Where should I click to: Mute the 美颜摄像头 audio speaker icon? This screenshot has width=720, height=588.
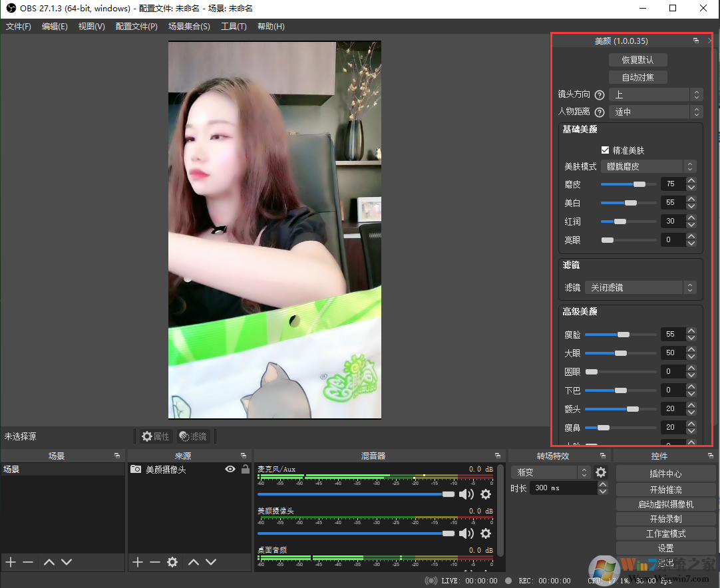point(466,533)
